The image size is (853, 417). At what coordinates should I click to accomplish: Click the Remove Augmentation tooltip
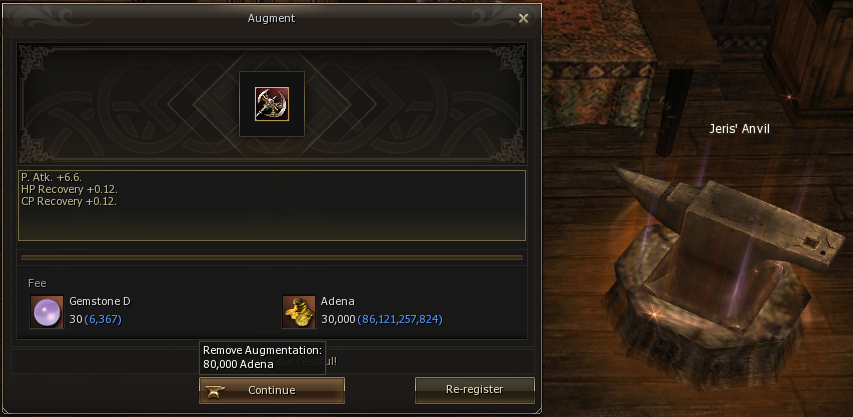point(263,358)
